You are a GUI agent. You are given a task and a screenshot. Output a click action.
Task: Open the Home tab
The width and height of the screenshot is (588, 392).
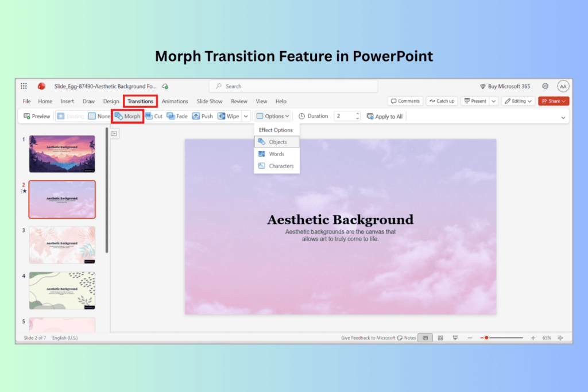point(45,101)
